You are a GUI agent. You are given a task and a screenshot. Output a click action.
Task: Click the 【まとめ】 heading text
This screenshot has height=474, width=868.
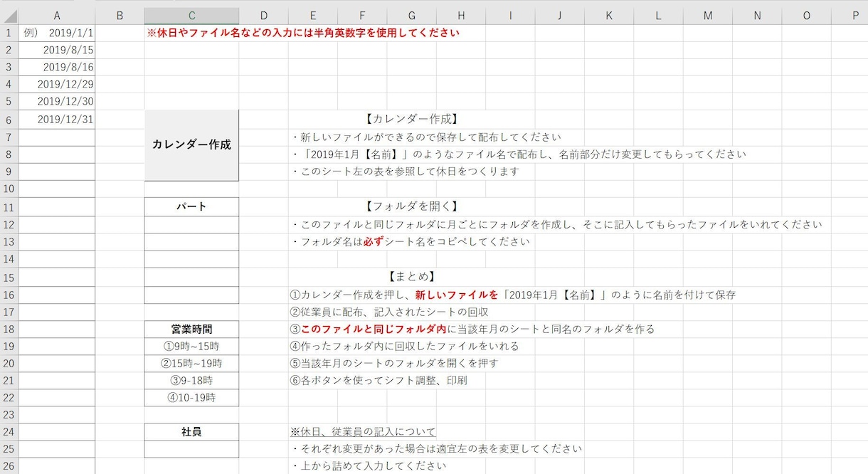pyautogui.click(x=411, y=276)
